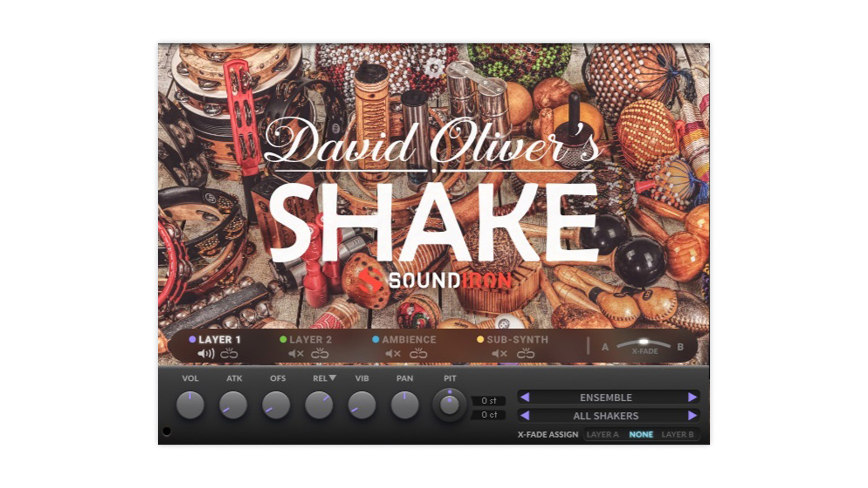Open the ALL SHAKERS preset menu
Viewport: 868px width, 488px height.
[606, 416]
